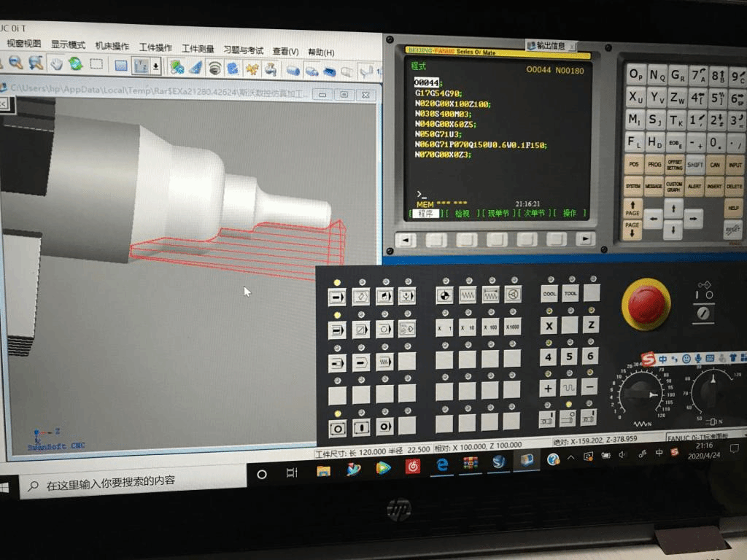Select the pan hand tool in toolbar
Screen dimensions: 747x560
[x=56, y=63]
